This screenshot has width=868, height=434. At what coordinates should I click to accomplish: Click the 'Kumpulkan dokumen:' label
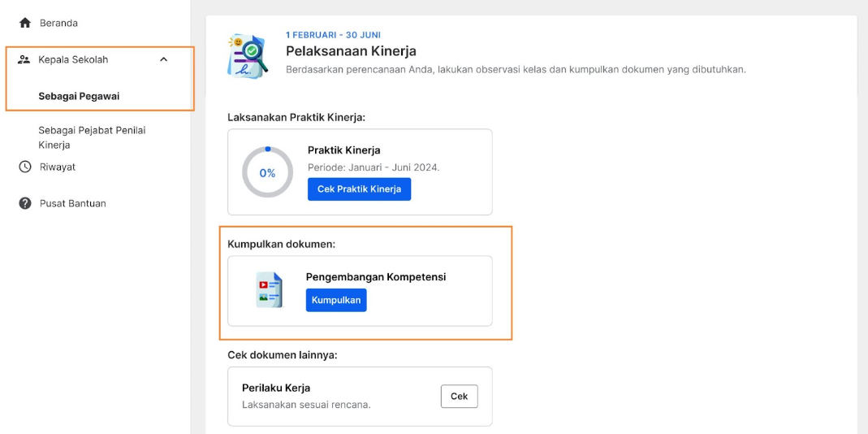click(x=282, y=244)
